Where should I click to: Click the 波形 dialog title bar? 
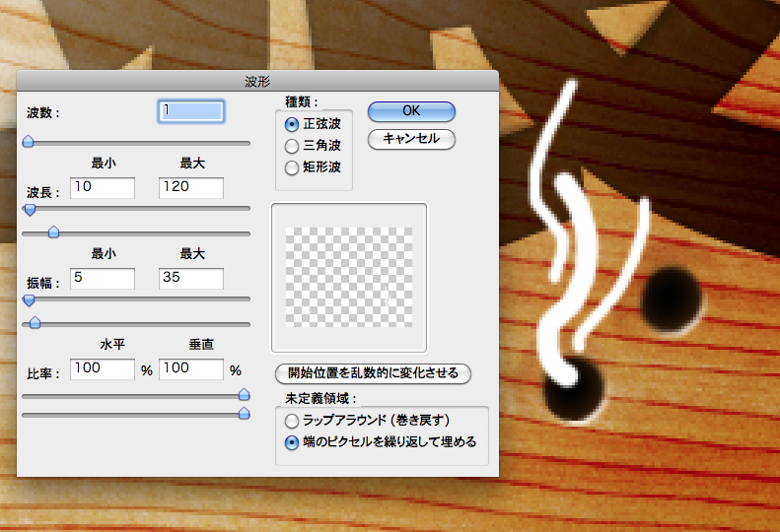click(257, 81)
